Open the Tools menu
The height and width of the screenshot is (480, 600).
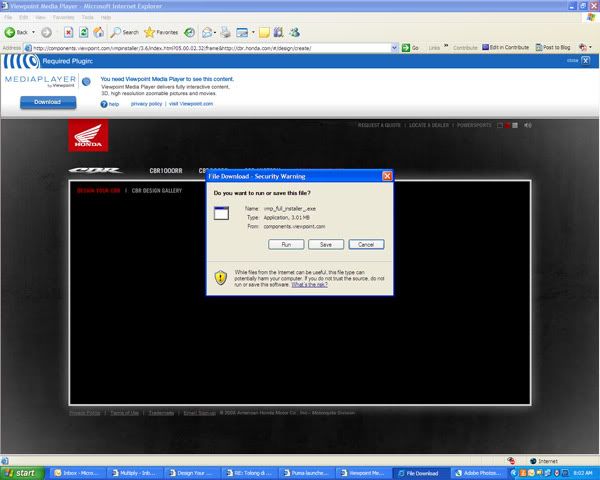click(88, 18)
